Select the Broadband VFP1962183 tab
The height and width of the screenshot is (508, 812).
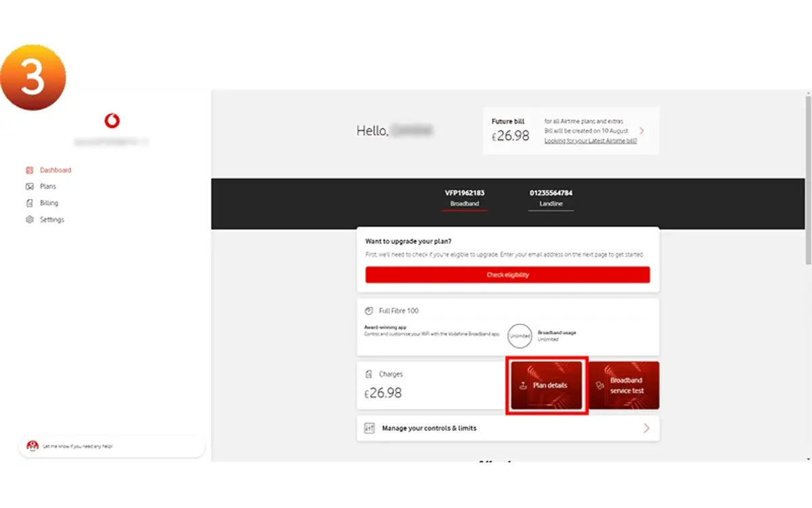464,198
